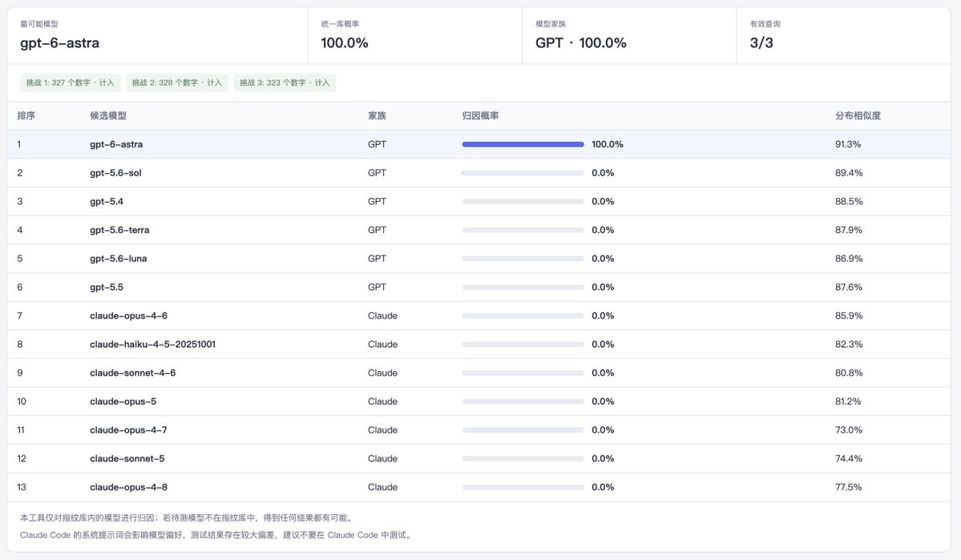Click the 排序 column header
Screen dimensions: 961x560
tap(26, 116)
